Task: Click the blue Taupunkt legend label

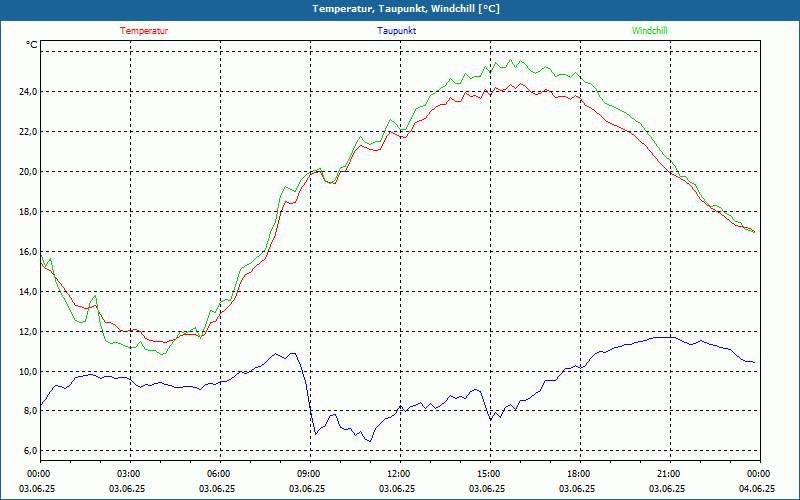Action: point(396,31)
